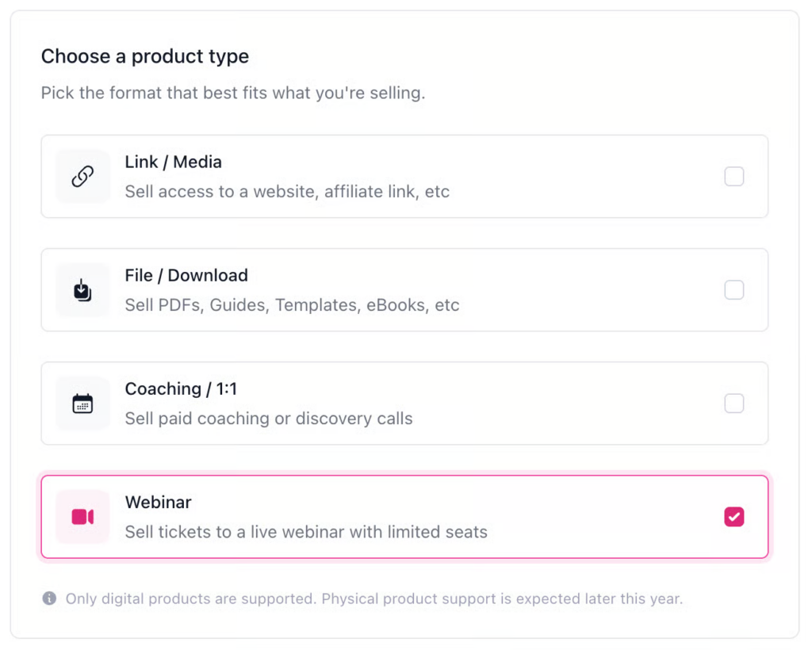Check the Link / Media checkbox
This screenshot has width=812, height=650.
point(734,177)
